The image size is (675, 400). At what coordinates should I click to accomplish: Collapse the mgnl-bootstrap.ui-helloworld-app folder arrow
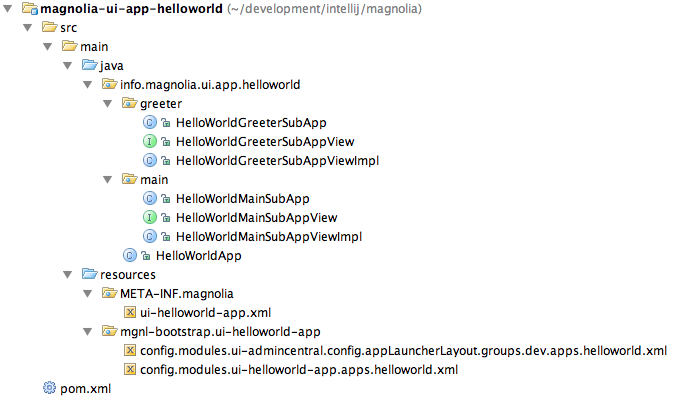tap(87, 332)
